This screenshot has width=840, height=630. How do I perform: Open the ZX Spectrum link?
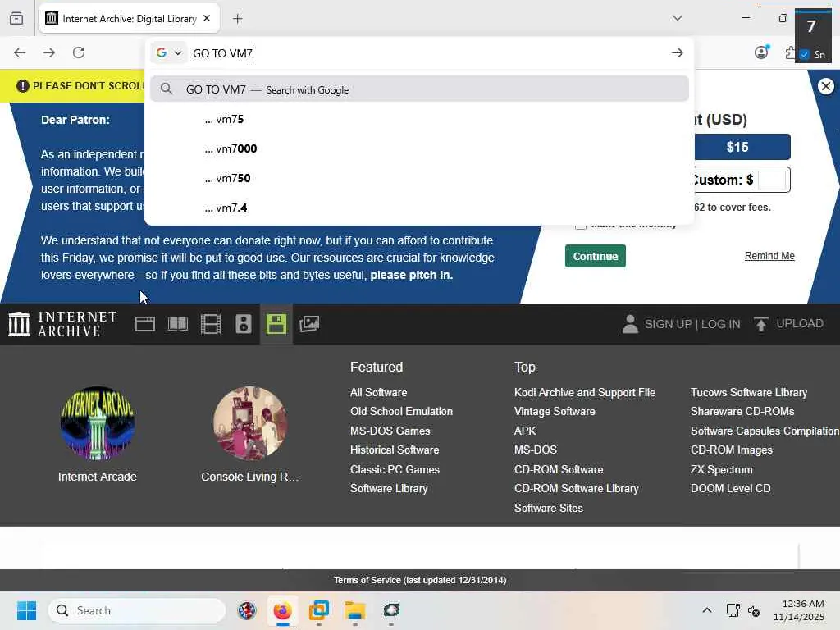(x=722, y=470)
